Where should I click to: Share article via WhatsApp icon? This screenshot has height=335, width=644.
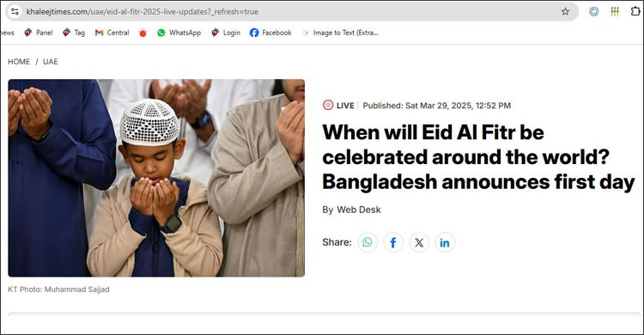[x=368, y=242]
